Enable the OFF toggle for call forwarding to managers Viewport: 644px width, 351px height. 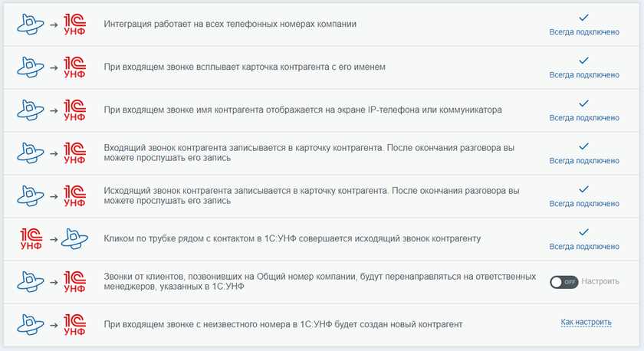coord(563,281)
